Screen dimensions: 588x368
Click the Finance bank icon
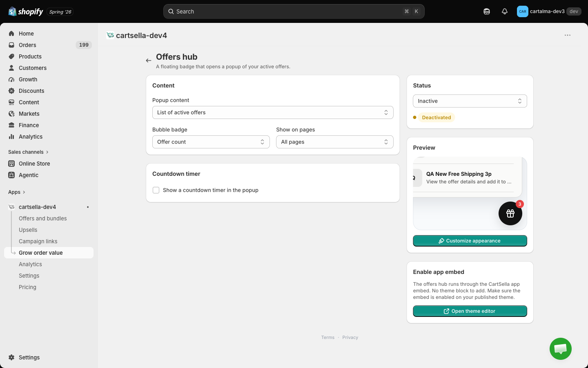[x=11, y=125]
